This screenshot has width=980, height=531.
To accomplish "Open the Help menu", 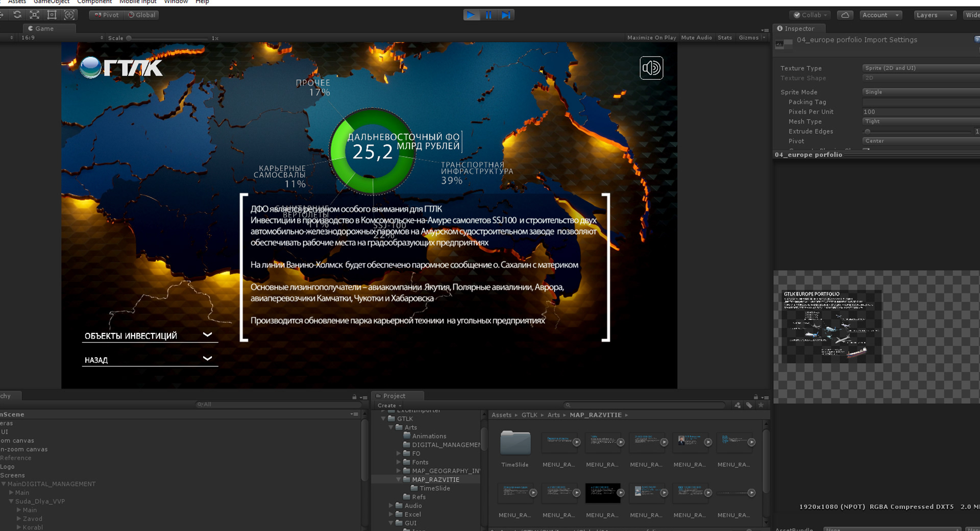I will pyautogui.click(x=202, y=2).
